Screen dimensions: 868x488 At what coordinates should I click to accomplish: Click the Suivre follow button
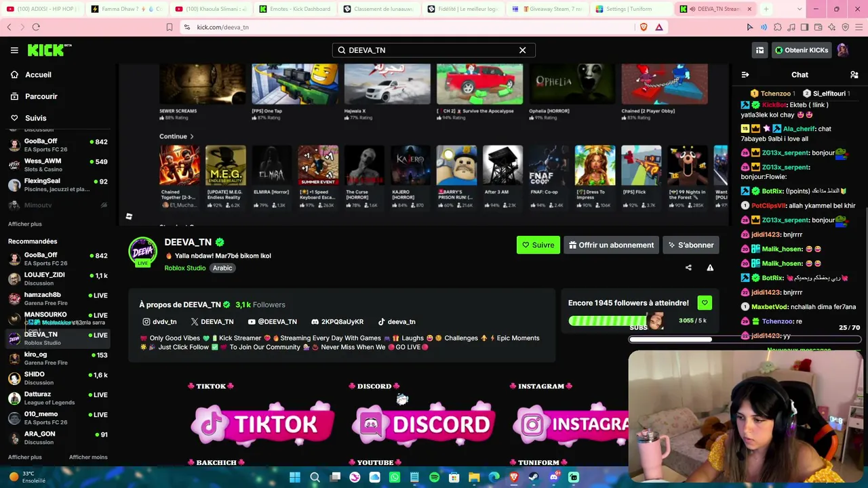[538, 245]
